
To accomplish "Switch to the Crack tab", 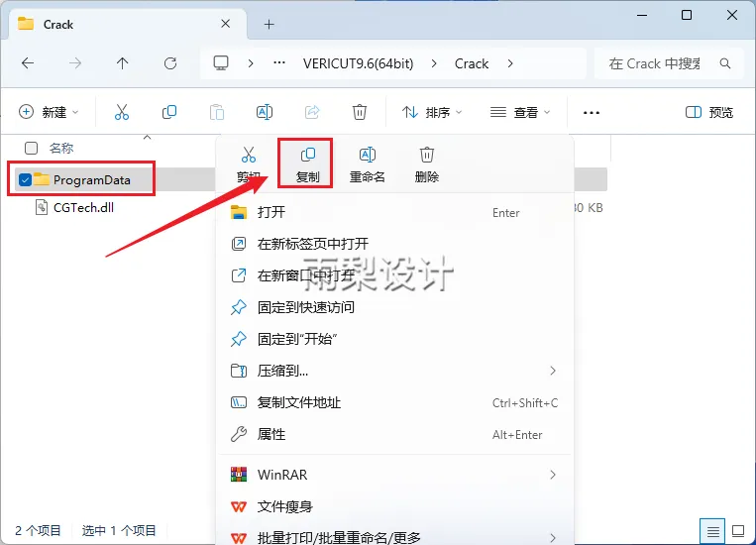I will 128,24.
